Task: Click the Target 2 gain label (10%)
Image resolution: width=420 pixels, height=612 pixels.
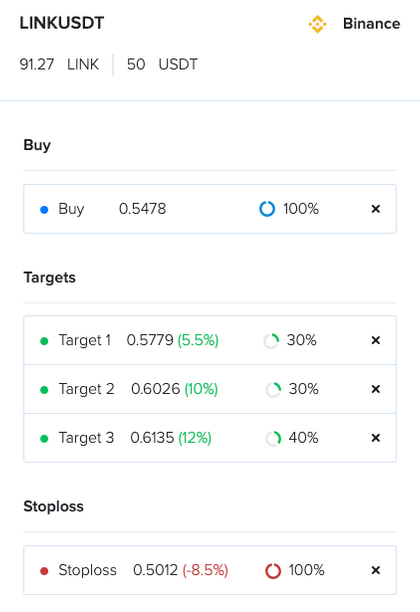Action: pyautogui.click(x=201, y=389)
